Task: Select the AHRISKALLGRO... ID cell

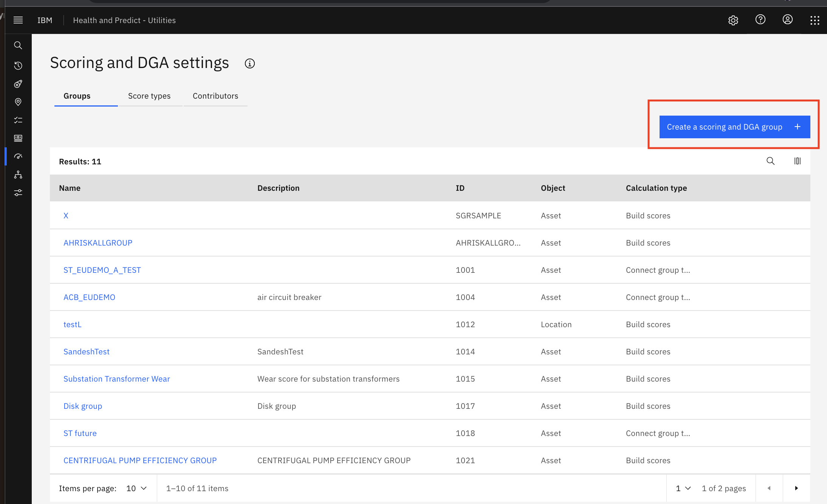Action: [x=488, y=243]
